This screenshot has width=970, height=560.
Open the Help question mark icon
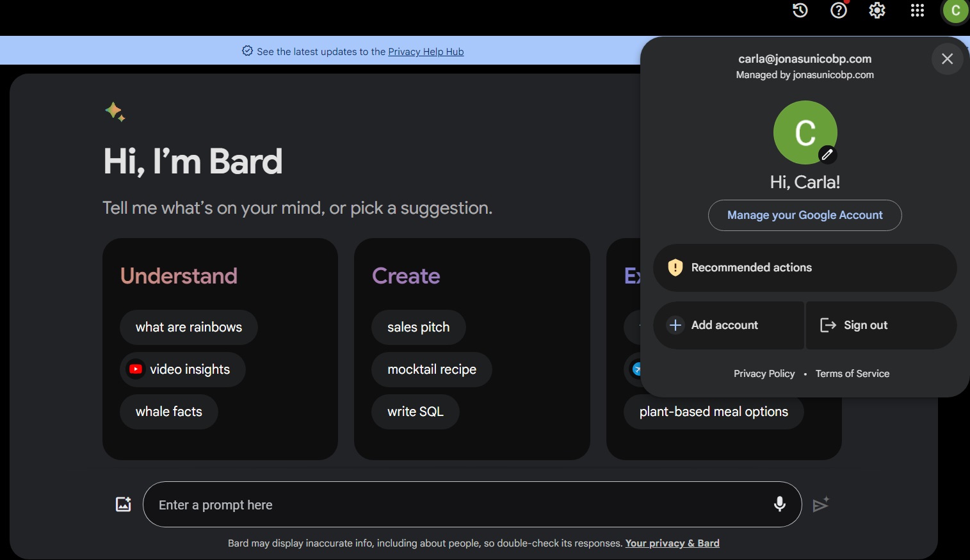tap(839, 10)
